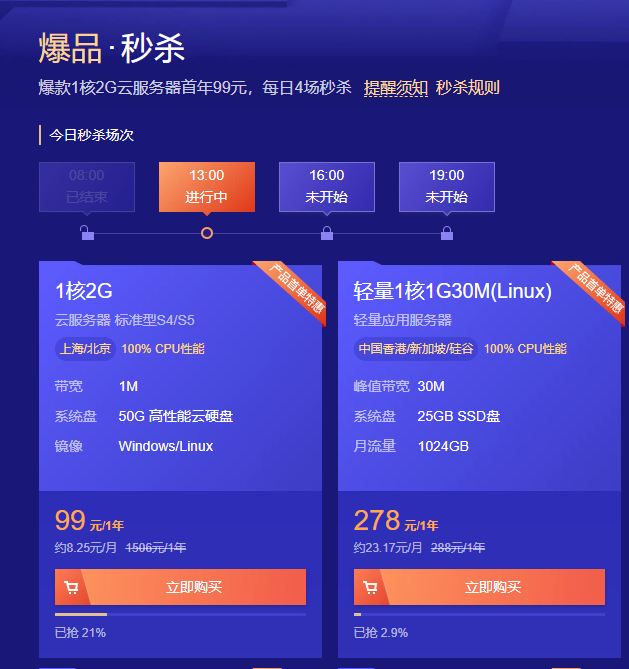Click the lock icon under the 19:00 session
This screenshot has width=629, height=669.
pos(447,233)
